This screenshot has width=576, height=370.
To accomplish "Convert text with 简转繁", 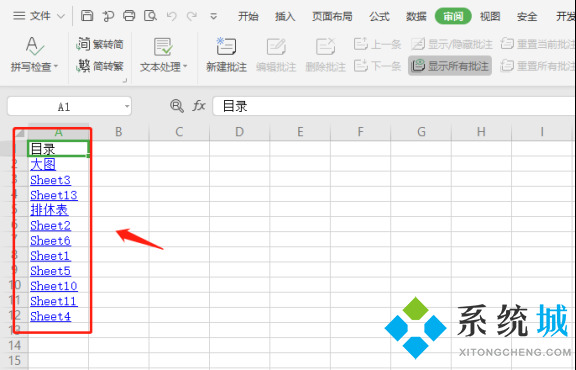I will pos(100,66).
